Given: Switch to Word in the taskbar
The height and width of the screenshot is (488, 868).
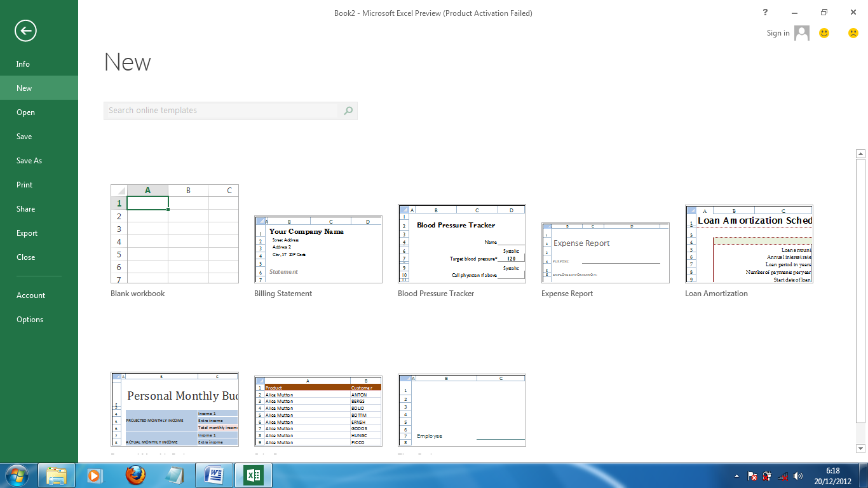Looking at the screenshot, I should pos(214,475).
